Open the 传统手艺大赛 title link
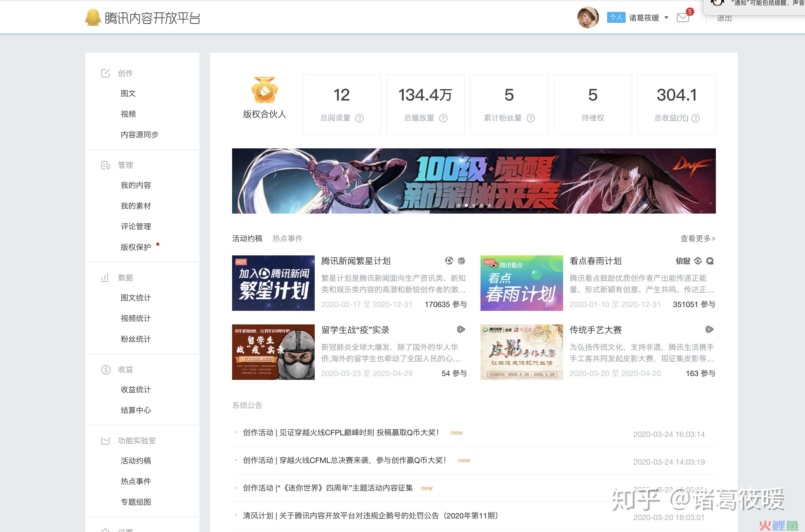Screen dimensions: 805x532 tap(595, 330)
